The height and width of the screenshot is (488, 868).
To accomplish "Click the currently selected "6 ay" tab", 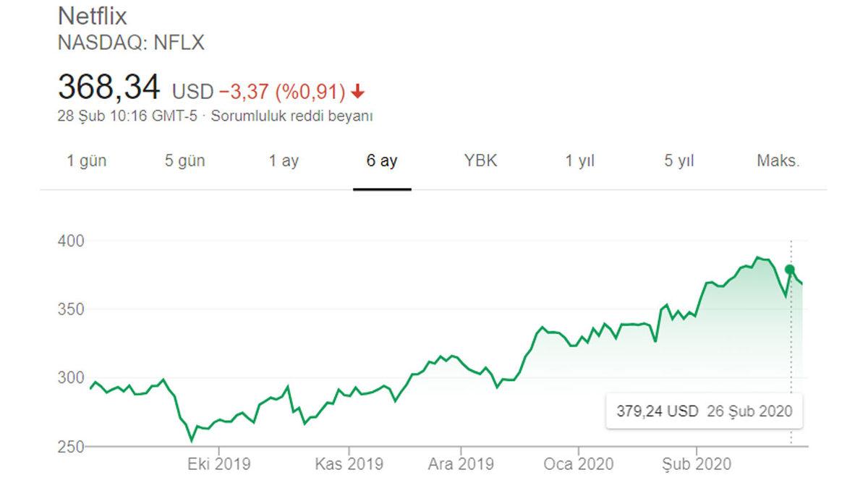I will tap(382, 161).
